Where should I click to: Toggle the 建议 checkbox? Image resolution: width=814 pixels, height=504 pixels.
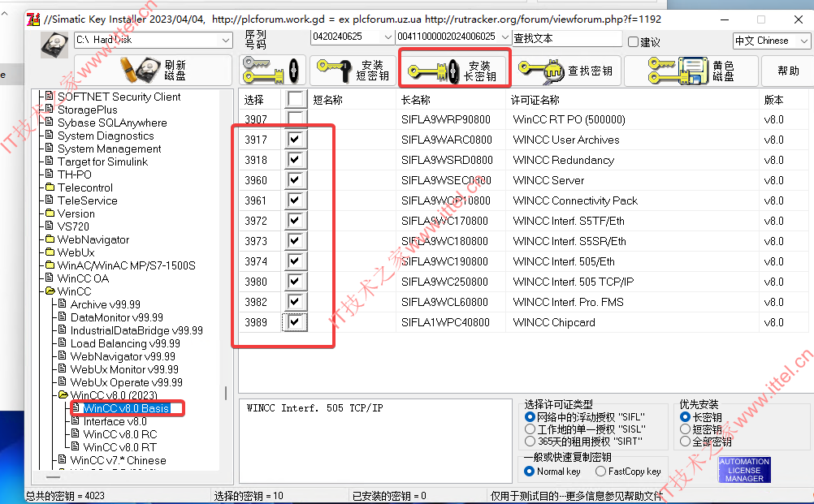pos(633,41)
